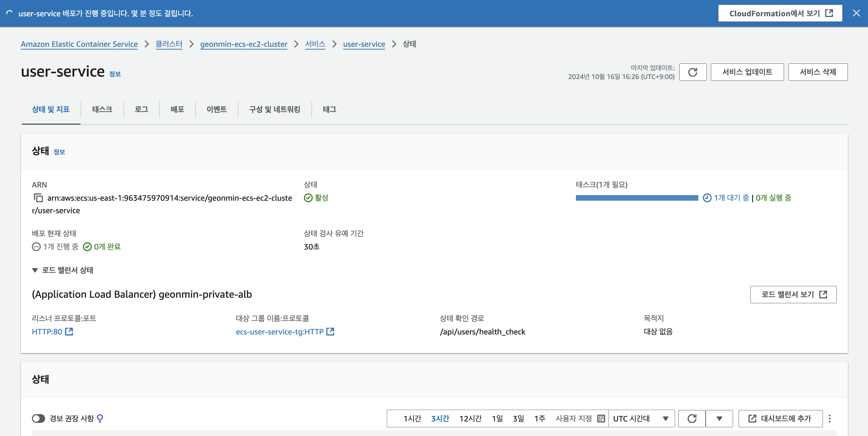Click the lightbulb icon next to 경보 권장 사항
This screenshot has width=868, height=436.
(x=100, y=419)
